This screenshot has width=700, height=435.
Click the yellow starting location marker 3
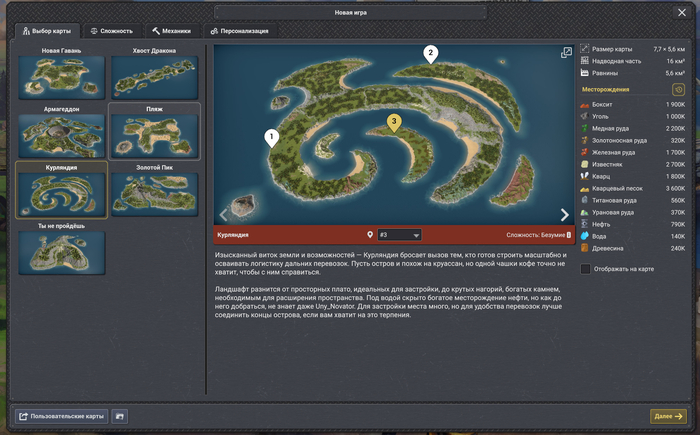[394, 122]
